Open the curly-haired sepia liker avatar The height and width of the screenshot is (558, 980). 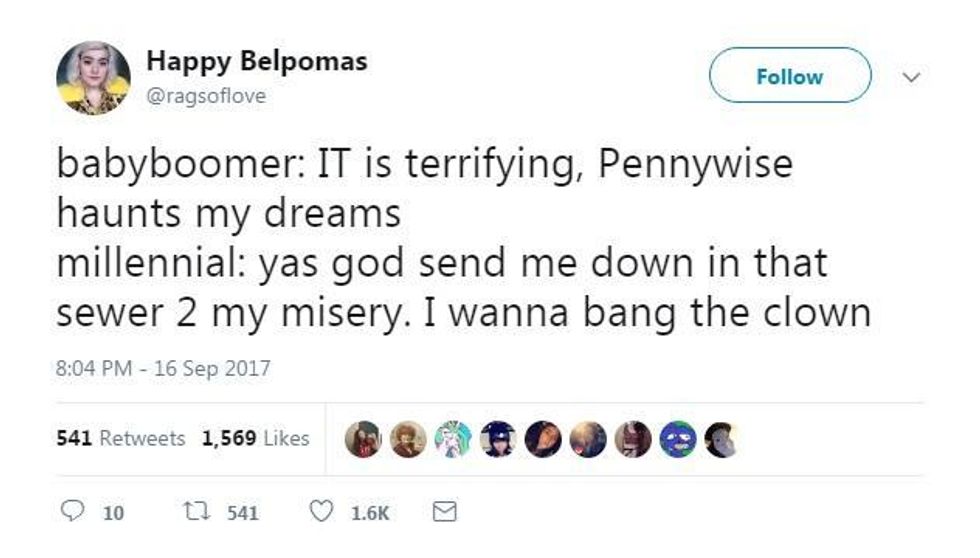coord(408,439)
